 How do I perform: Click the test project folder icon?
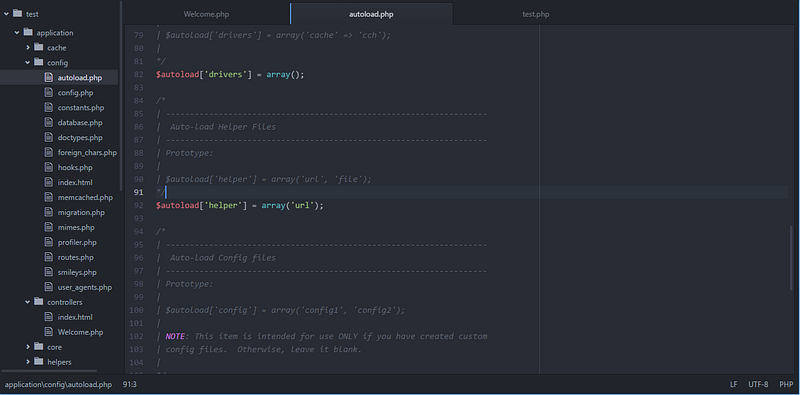(x=17, y=14)
